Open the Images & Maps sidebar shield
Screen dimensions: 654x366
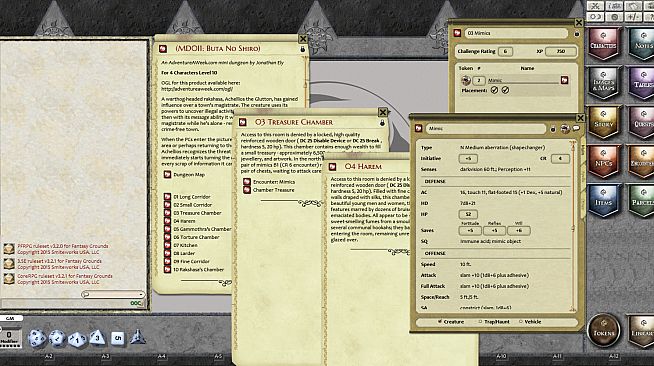tap(603, 83)
